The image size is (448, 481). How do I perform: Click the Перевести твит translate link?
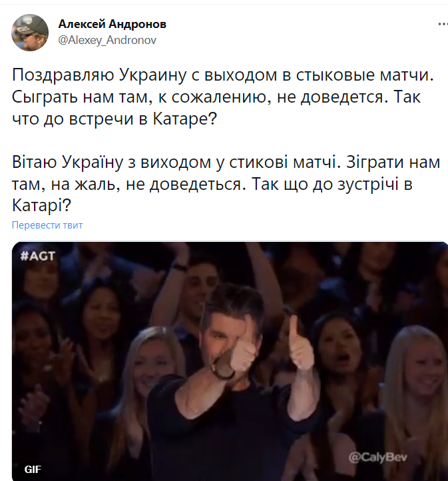47,225
